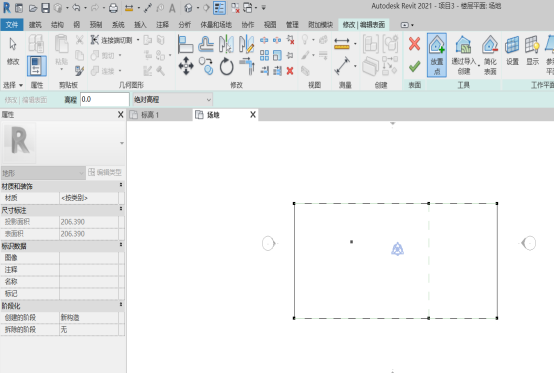Click Simplify Surface (简化表面) tool

[x=490, y=55]
